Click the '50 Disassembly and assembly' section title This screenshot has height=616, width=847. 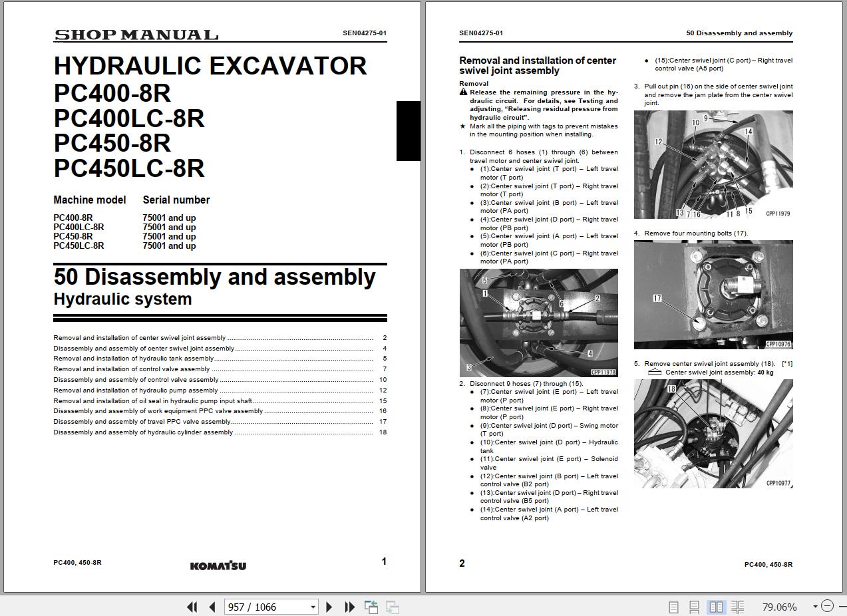pyautogui.click(x=214, y=277)
